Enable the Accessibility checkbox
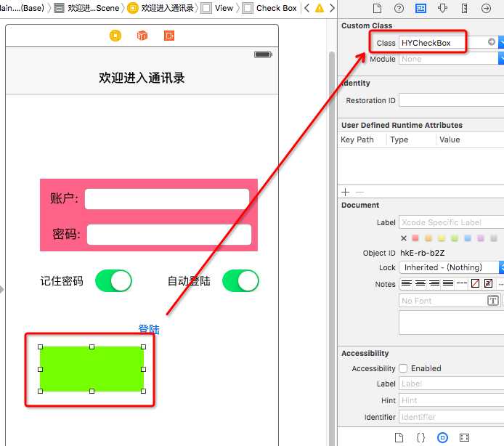 [403, 368]
